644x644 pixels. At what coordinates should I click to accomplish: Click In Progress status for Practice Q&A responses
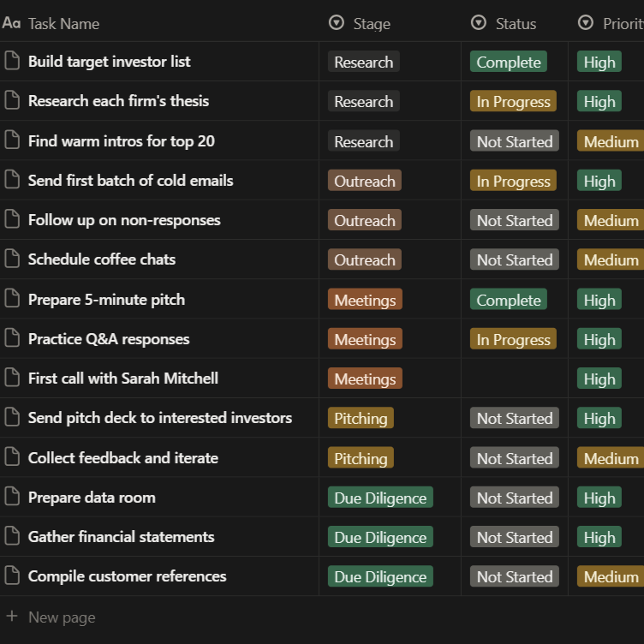tap(513, 339)
